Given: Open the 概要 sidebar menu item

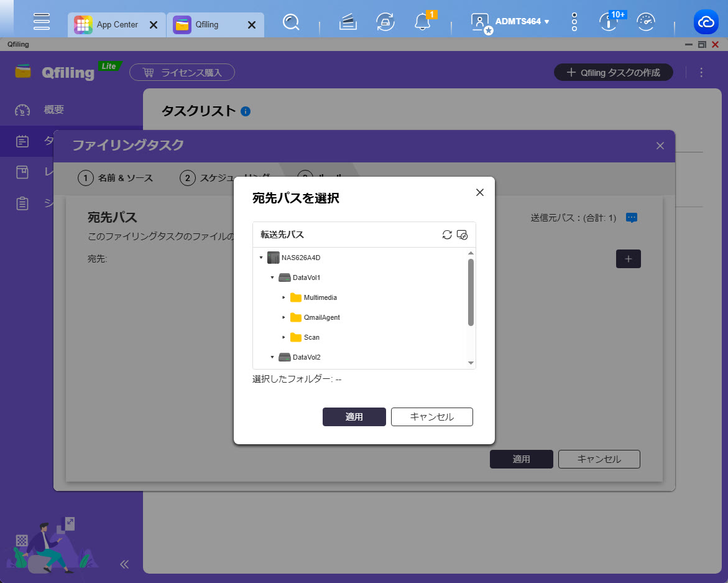Looking at the screenshot, I should point(54,110).
